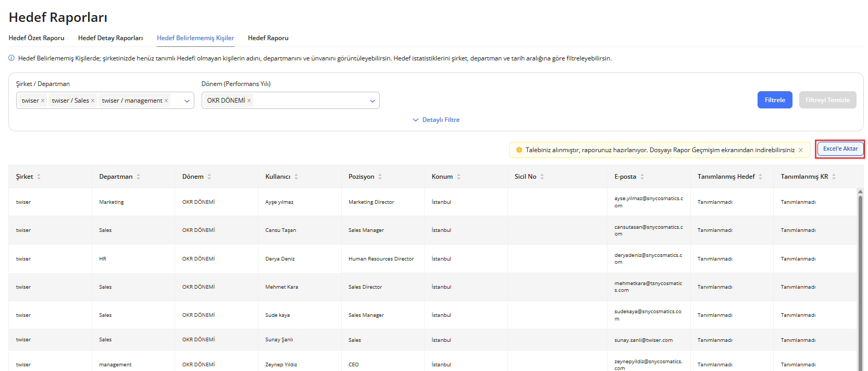Screen dimensions: 868x371
Task: Remove the 'twiser / management' tag
Action: click(x=166, y=101)
